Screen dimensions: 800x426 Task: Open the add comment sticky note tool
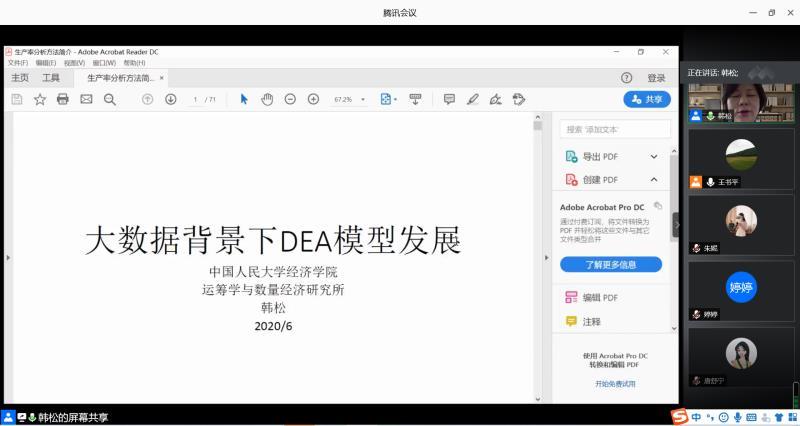449,99
